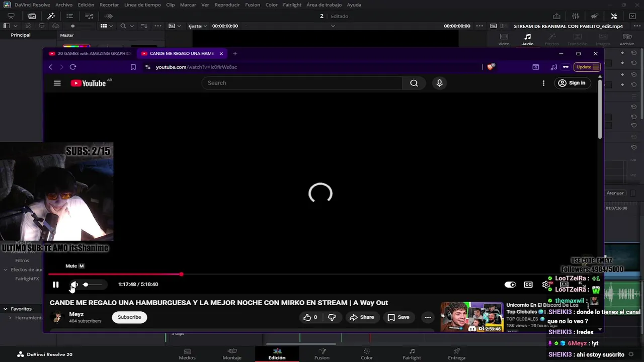Screen dimensions: 644x362
Task: Switch to the 20 GAMES browser tab
Action: pyautogui.click(x=91, y=53)
